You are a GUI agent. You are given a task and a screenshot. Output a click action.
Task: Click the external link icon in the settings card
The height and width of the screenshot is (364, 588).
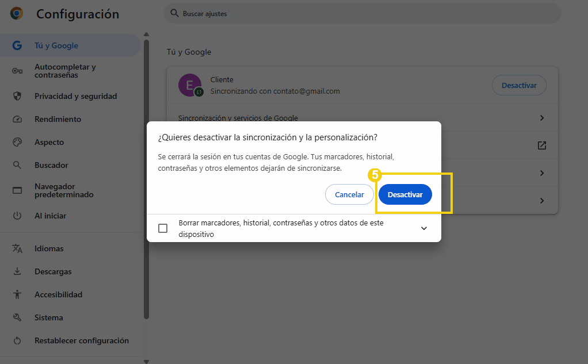coord(541,145)
